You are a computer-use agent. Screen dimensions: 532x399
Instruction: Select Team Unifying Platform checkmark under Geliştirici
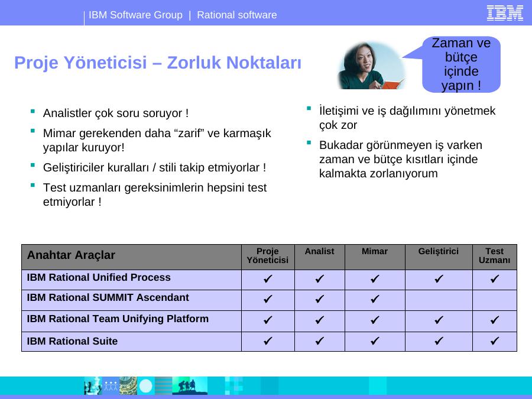[x=439, y=320]
